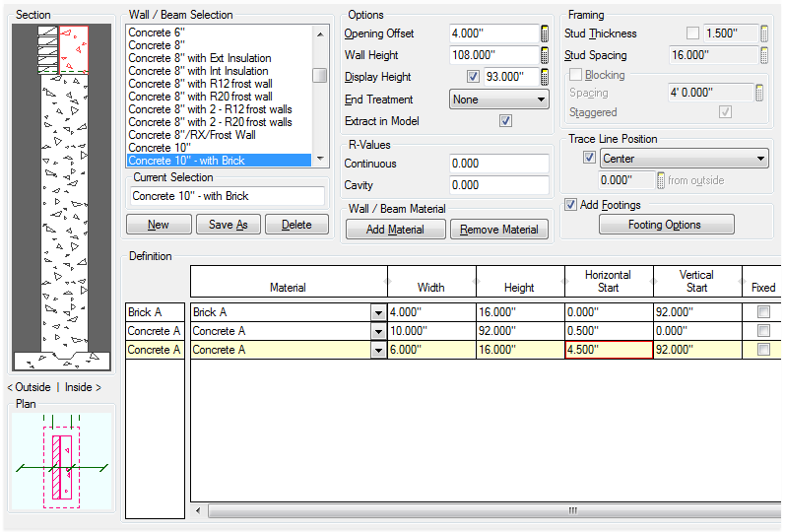Uncheck Extract in Model option
Image resolution: width=785 pixels, height=532 pixels.
pos(505,121)
